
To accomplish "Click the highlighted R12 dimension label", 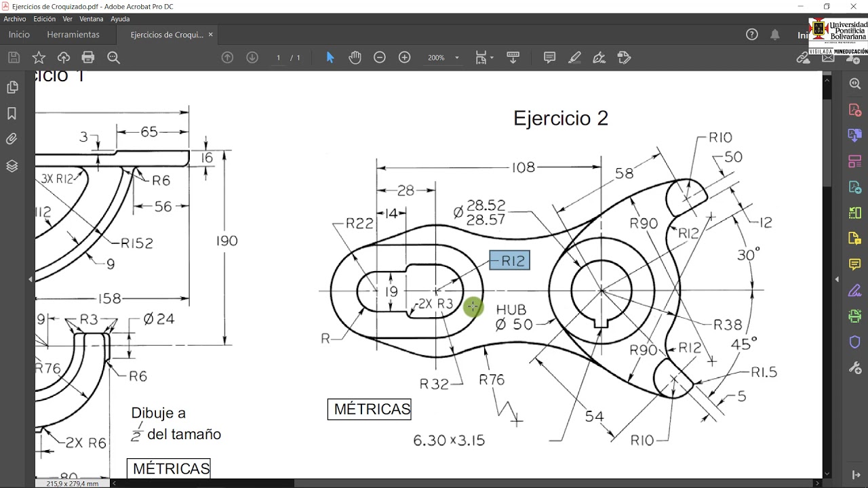I will point(509,260).
